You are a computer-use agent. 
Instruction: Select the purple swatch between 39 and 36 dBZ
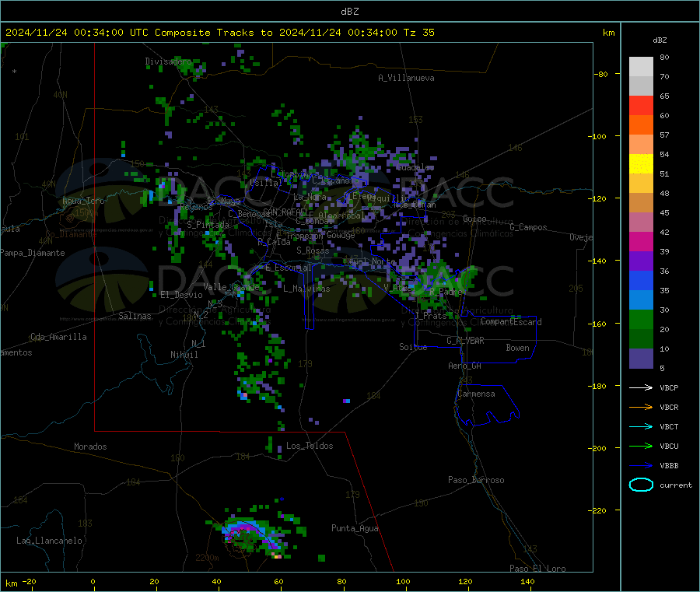click(x=641, y=261)
